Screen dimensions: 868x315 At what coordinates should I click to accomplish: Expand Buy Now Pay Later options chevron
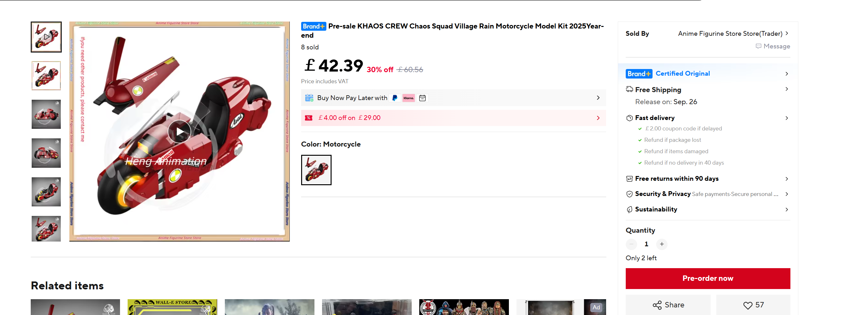pyautogui.click(x=598, y=98)
